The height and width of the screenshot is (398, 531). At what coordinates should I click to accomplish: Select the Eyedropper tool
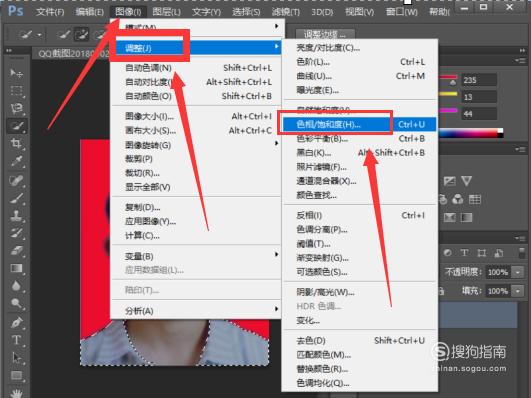(x=16, y=161)
